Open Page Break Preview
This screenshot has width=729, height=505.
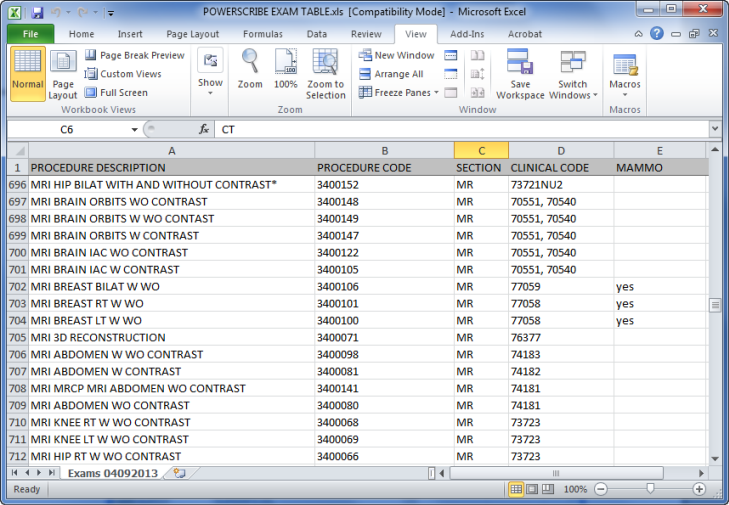(x=135, y=55)
